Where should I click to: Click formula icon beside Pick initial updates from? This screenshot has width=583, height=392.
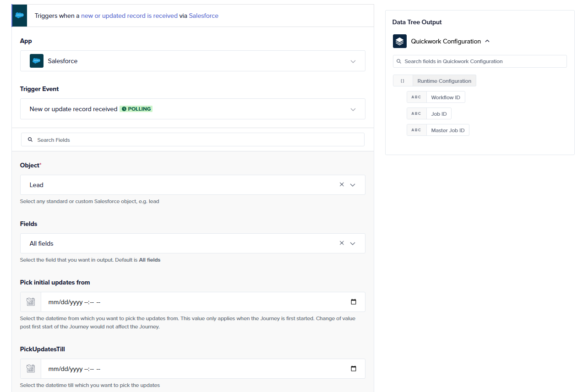[31, 302]
